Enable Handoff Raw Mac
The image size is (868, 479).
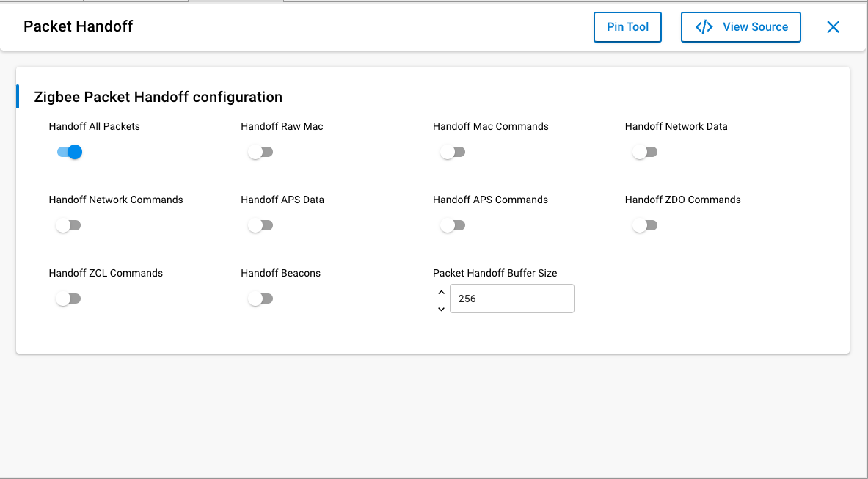[x=260, y=151]
